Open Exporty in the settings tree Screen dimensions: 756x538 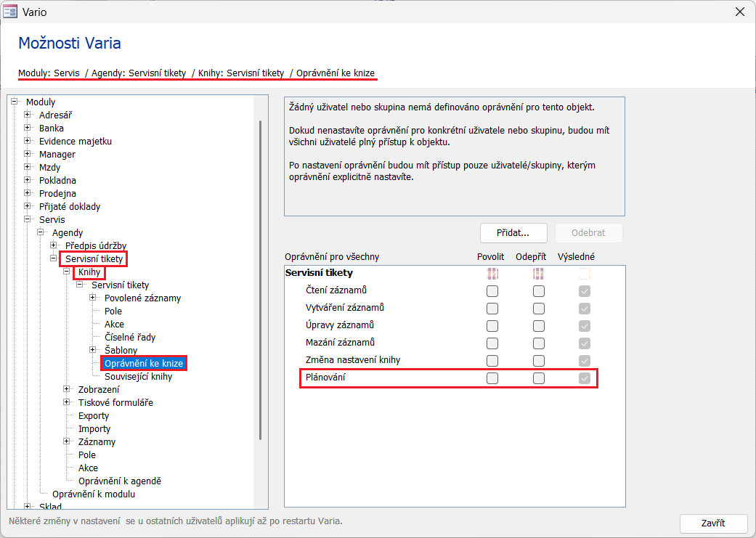[94, 416]
